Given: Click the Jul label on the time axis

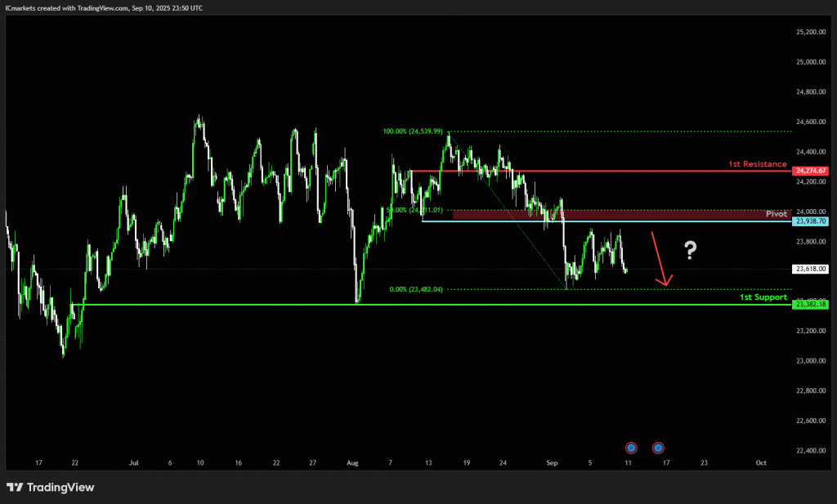Looking at the screenshot, I should tap(133, 463).
